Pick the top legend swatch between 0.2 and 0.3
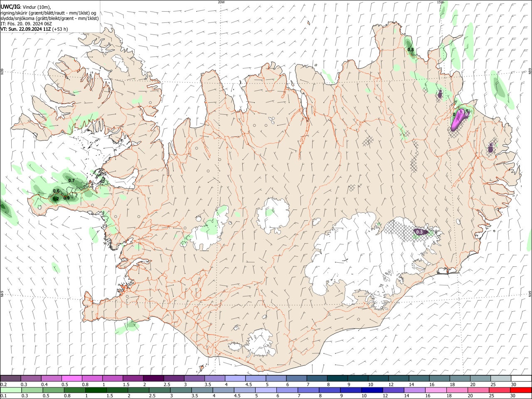The image size is (532, 399). [11, 378]
